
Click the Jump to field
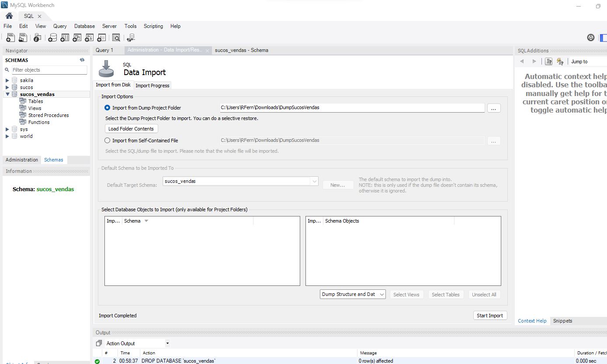tap(588, 62)
